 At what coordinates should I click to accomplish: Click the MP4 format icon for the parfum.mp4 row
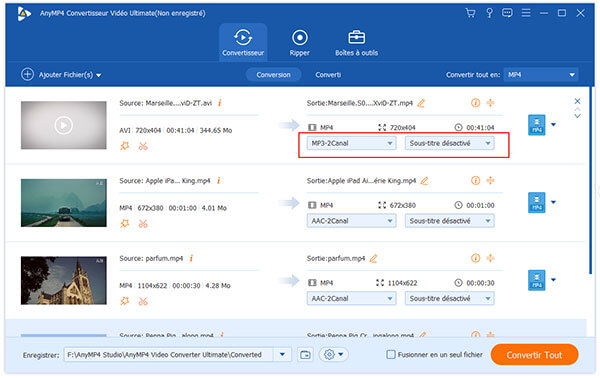(x=536, y=280)
